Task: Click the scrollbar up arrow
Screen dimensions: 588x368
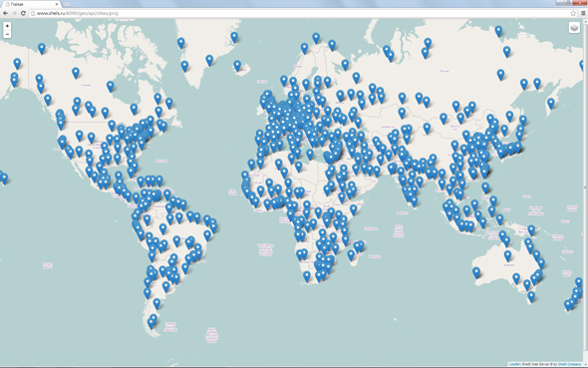Action: click(585, 21)
